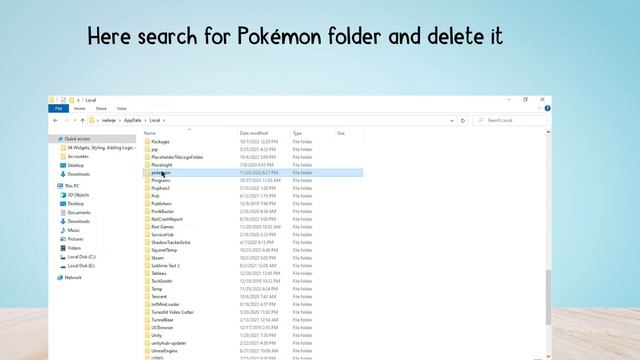Open File Explorer help question mark
Viewport: 640px width, 360px height.
[x=547, y=109]
